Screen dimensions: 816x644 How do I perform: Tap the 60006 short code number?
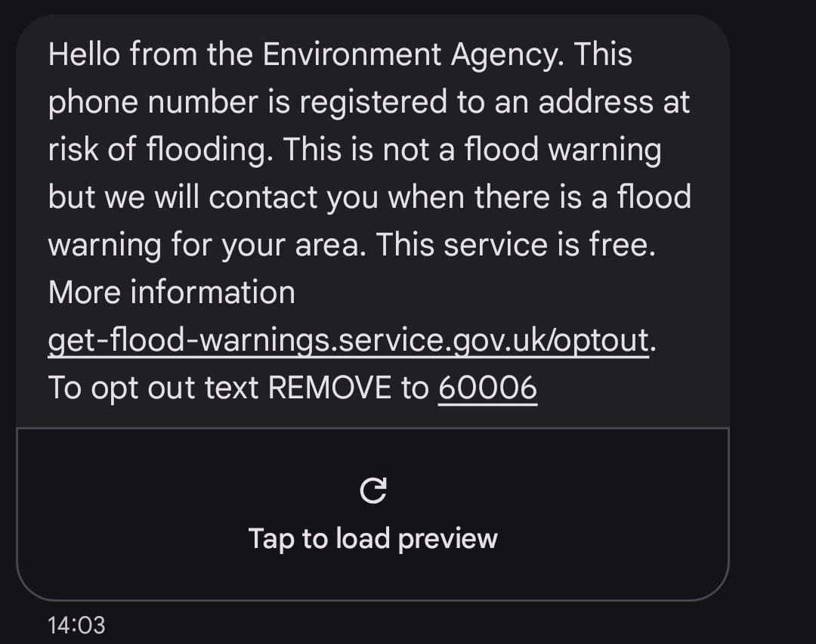(487, 388)
